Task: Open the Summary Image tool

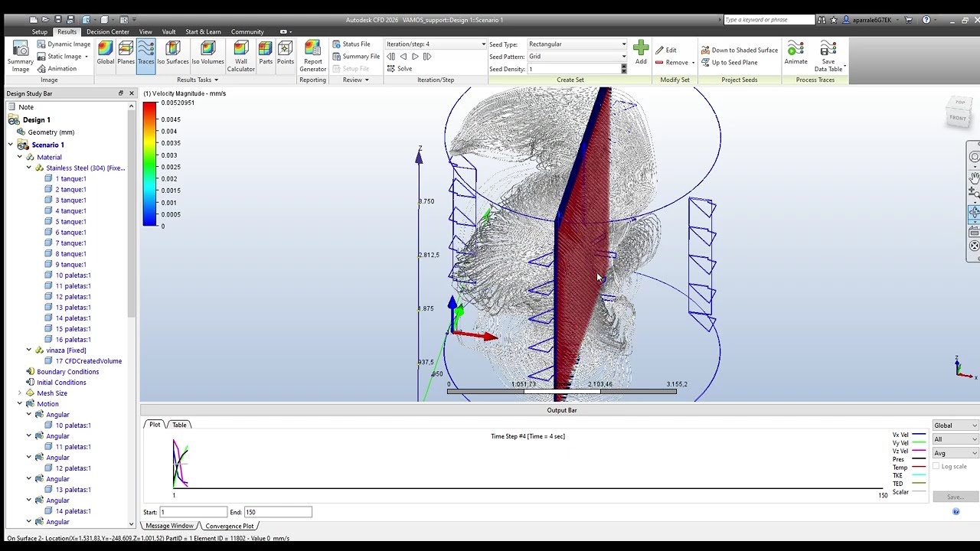Action: tap(20, 55)
